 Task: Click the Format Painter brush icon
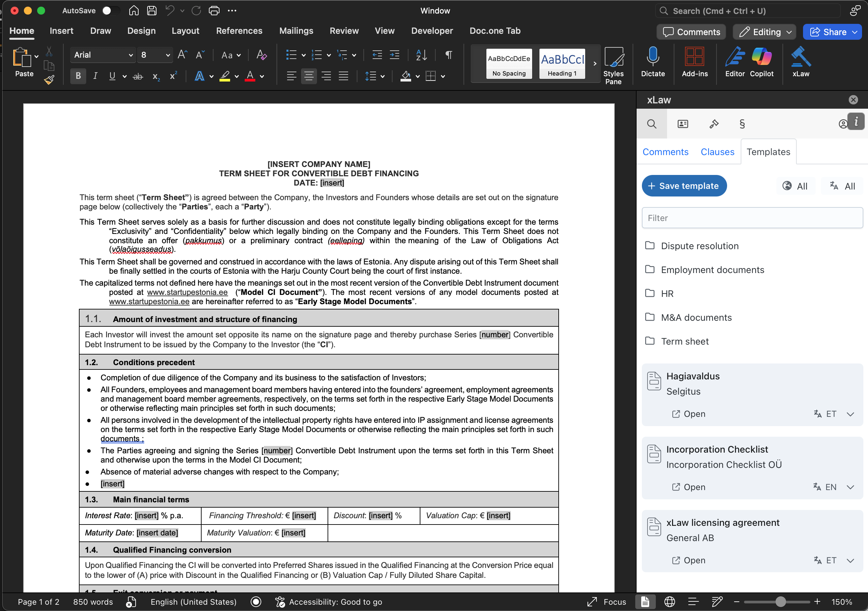click(x=49, y=80)
